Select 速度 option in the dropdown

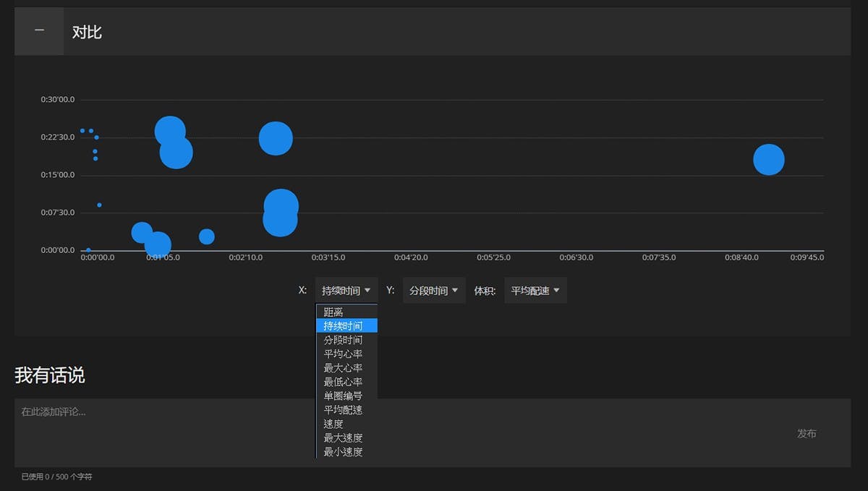(x=334, y=424)
